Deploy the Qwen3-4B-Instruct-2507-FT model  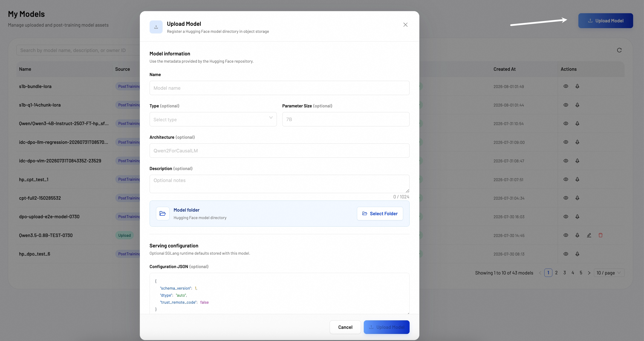coord(577,123)
